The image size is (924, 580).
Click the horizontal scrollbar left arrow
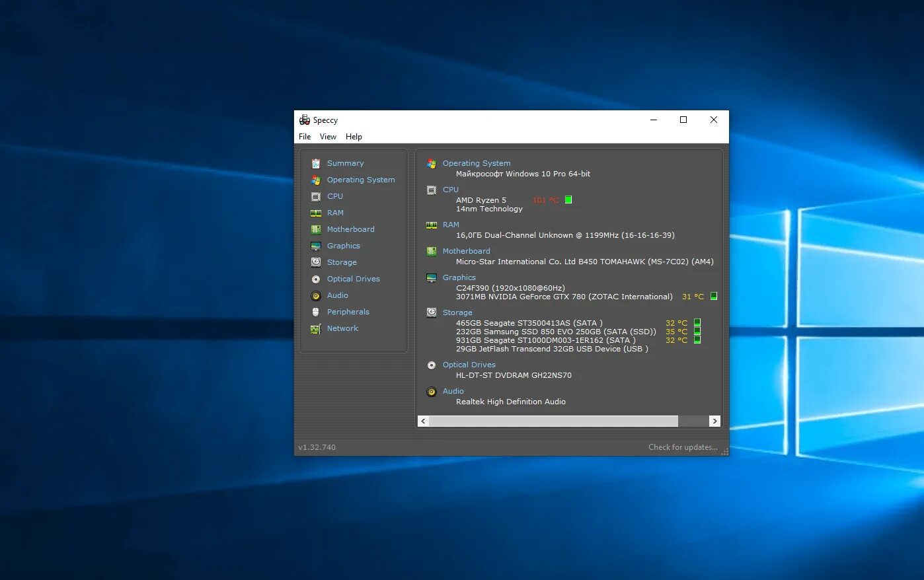coord(423,421)
